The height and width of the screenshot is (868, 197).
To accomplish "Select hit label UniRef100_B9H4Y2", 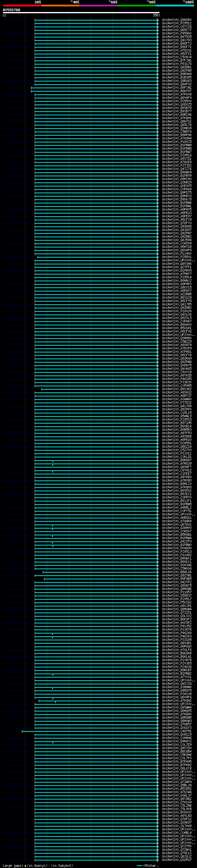I will [x=177, y=741].
